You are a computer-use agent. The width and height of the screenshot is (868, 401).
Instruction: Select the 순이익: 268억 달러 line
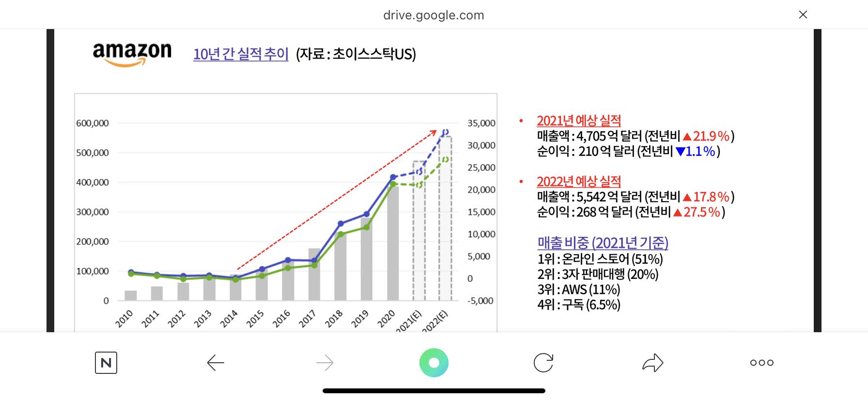(x=631, y=212)
